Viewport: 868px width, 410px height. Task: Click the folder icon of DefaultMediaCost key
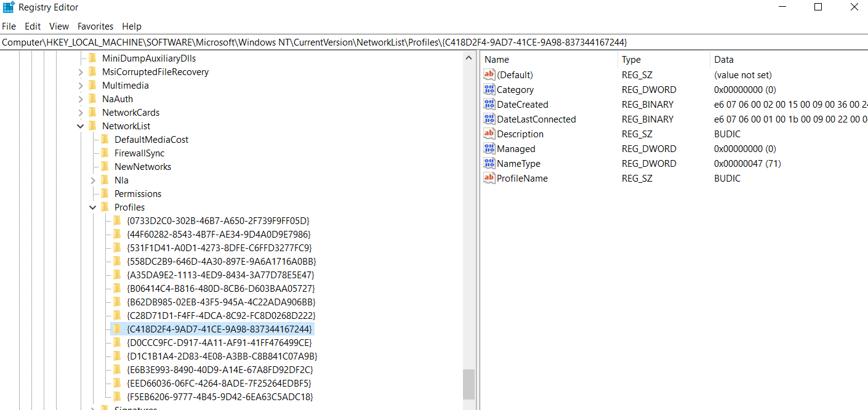point(105,139)
